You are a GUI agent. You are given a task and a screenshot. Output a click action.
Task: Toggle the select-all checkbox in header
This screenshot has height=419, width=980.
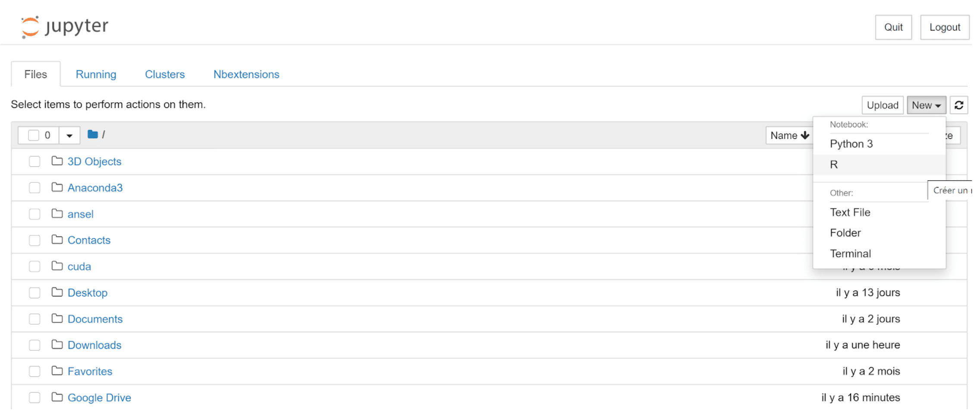click(x=34, y=135)
